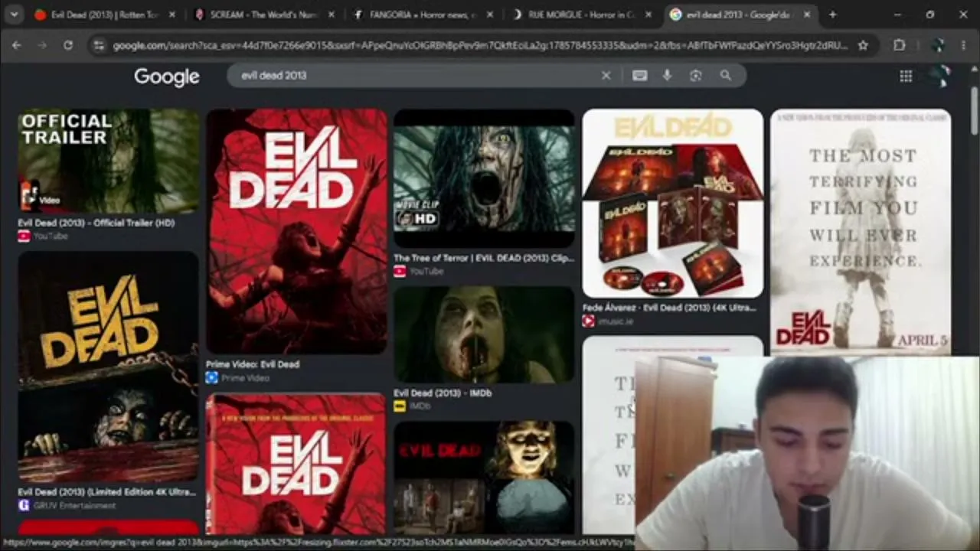
Task: Click the YouTube icon under Tree of Terror result
Action: (x=400, y=271)
